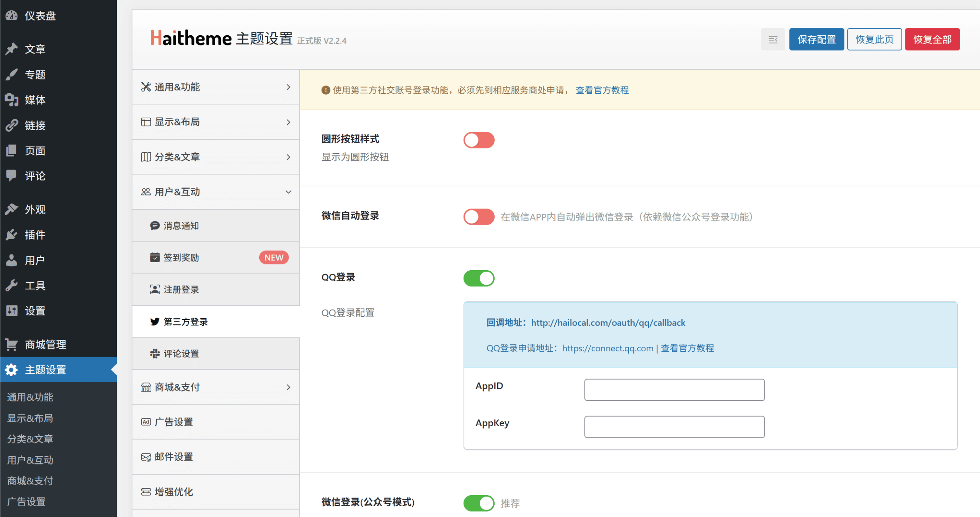Click the 插件 plugin icon in sidebar

pyautogui.click(x=11, y=235)
